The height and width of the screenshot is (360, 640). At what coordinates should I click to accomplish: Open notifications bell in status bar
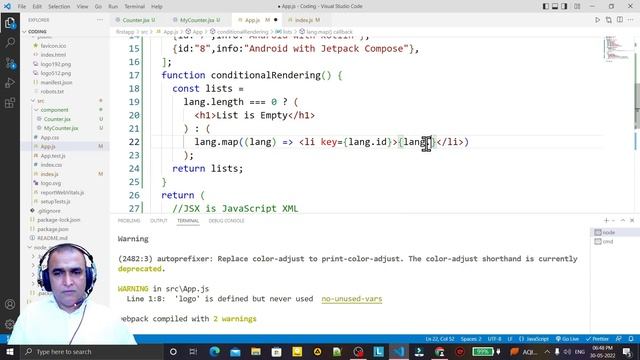click(631, 339)
